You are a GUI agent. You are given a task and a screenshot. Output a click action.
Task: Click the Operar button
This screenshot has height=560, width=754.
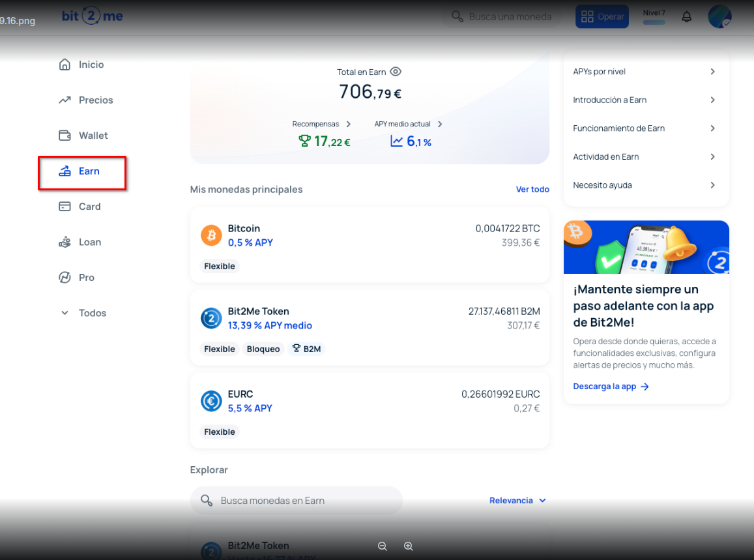click(x=602, y=16)
